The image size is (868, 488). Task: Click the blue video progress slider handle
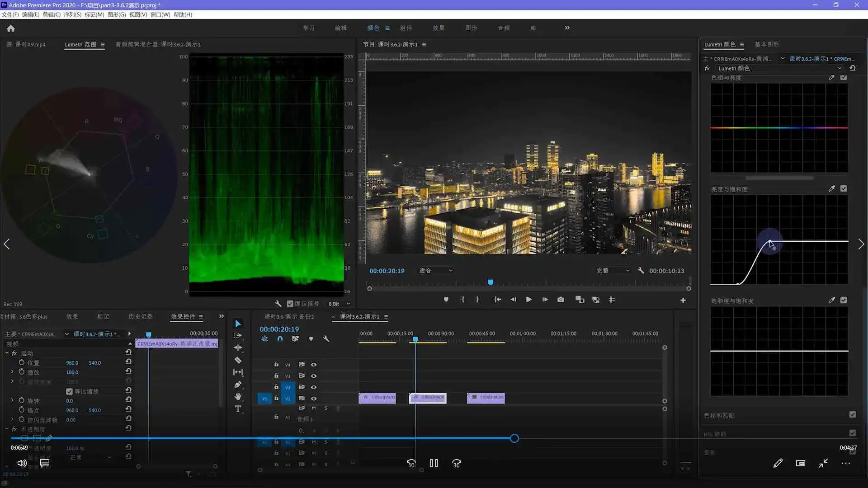pos(514,438)
